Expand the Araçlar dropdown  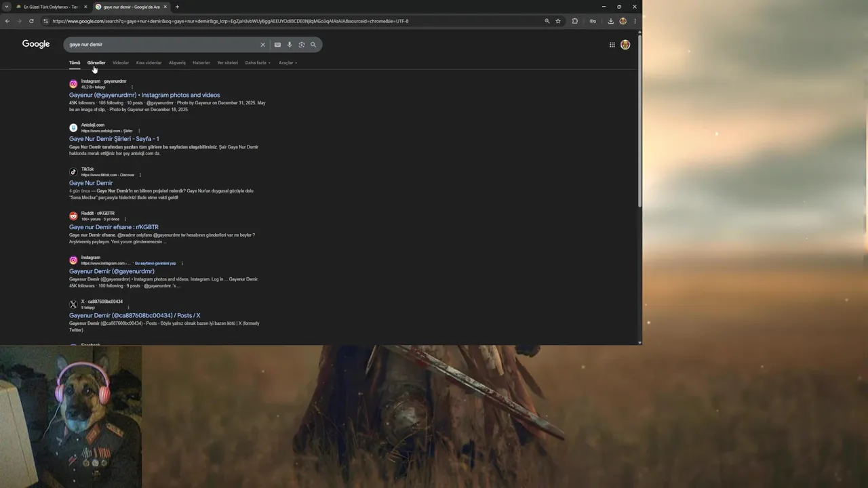click(x=288, y=63)
